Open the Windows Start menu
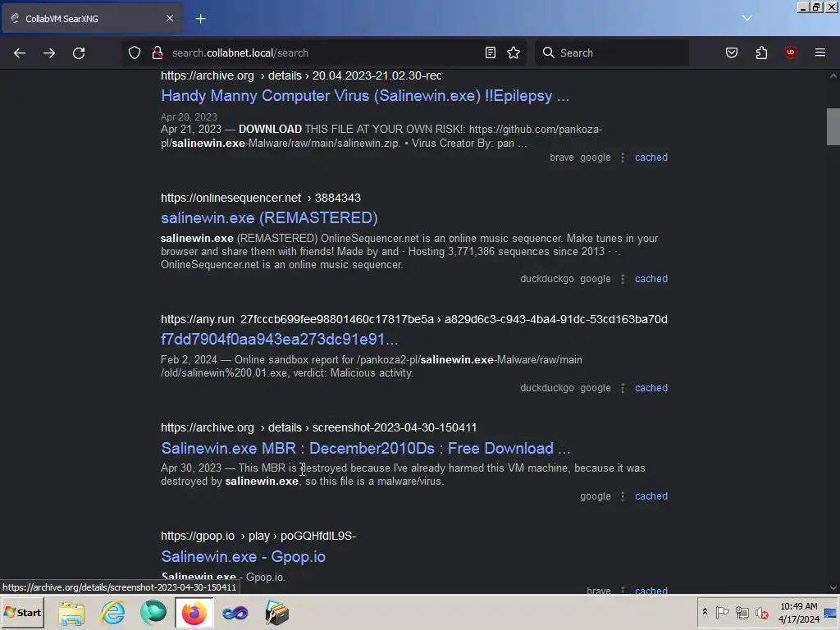 click(23, 613)
